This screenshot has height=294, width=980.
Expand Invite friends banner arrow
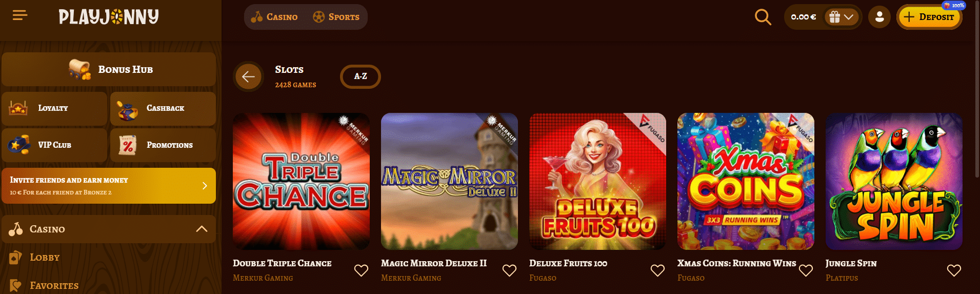click(205, 186)
